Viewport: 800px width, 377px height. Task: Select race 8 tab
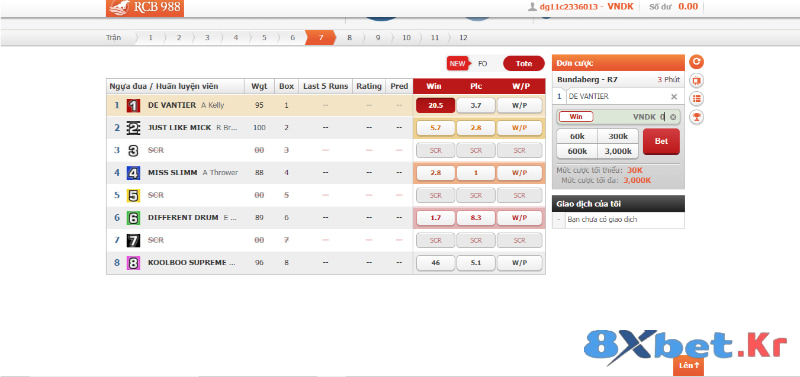pyautogui.click(x=349, y=37)
